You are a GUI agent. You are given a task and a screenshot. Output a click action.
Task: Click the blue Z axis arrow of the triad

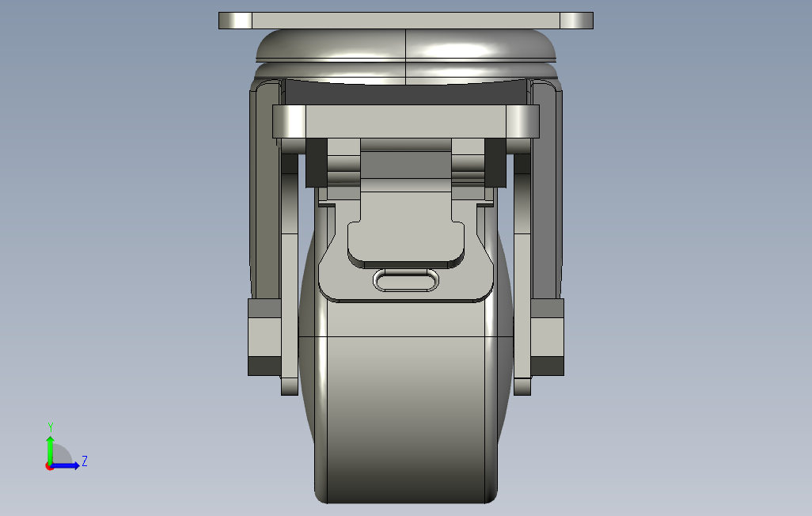coord(65,466)
